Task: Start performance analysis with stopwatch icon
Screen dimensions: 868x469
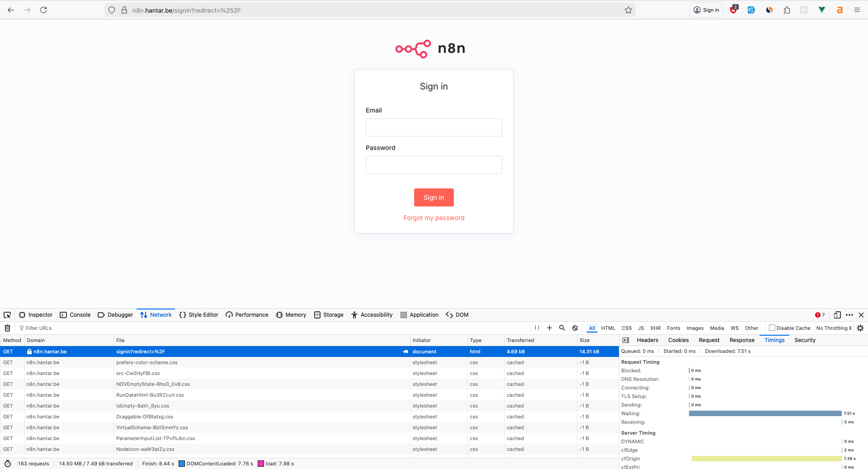Action: 8,464
